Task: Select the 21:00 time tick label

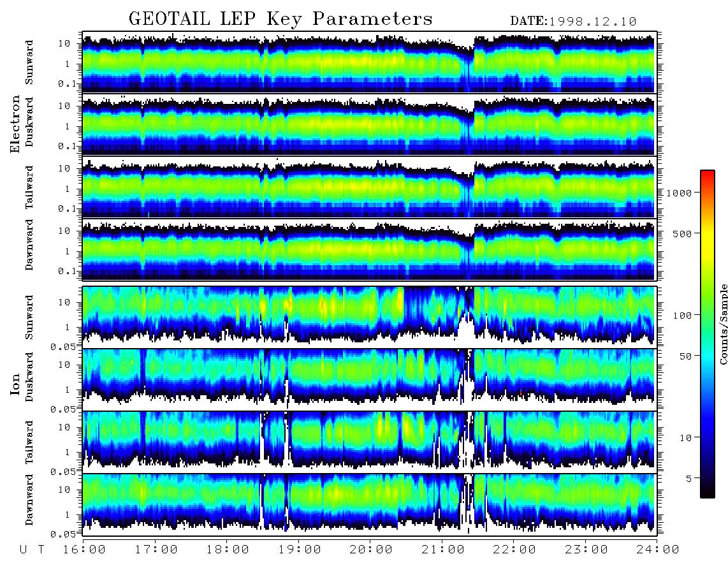Action: [444, 550]
